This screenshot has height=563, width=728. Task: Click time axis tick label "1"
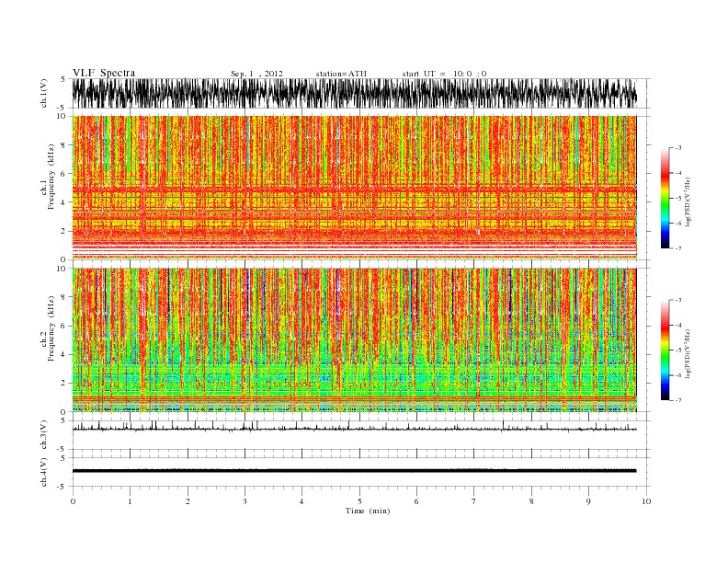pos(130,501)
